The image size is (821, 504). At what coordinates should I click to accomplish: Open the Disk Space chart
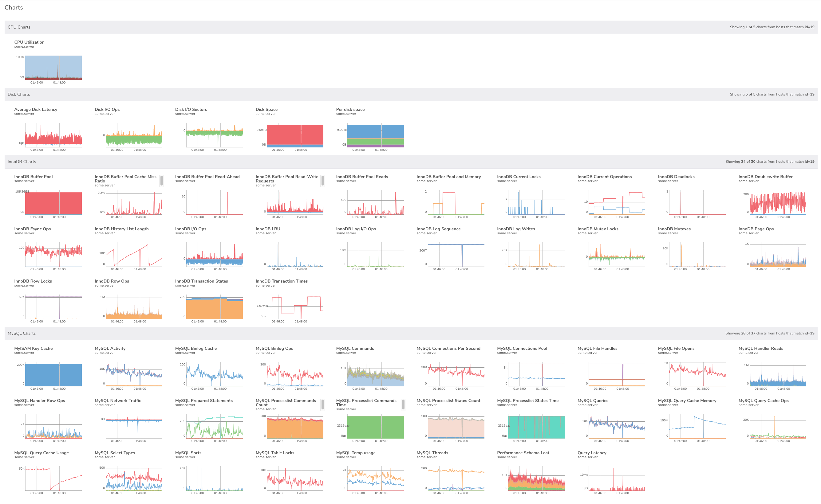point(266,109)
